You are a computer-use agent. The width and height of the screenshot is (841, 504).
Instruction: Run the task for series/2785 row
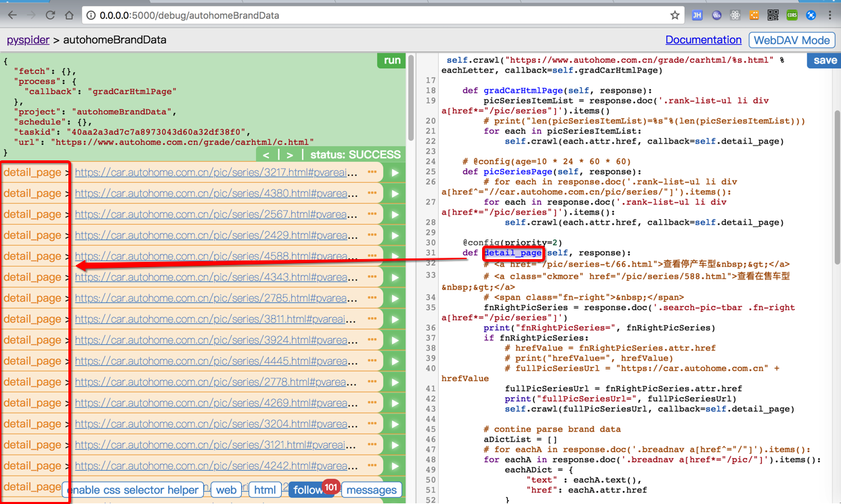395,298
